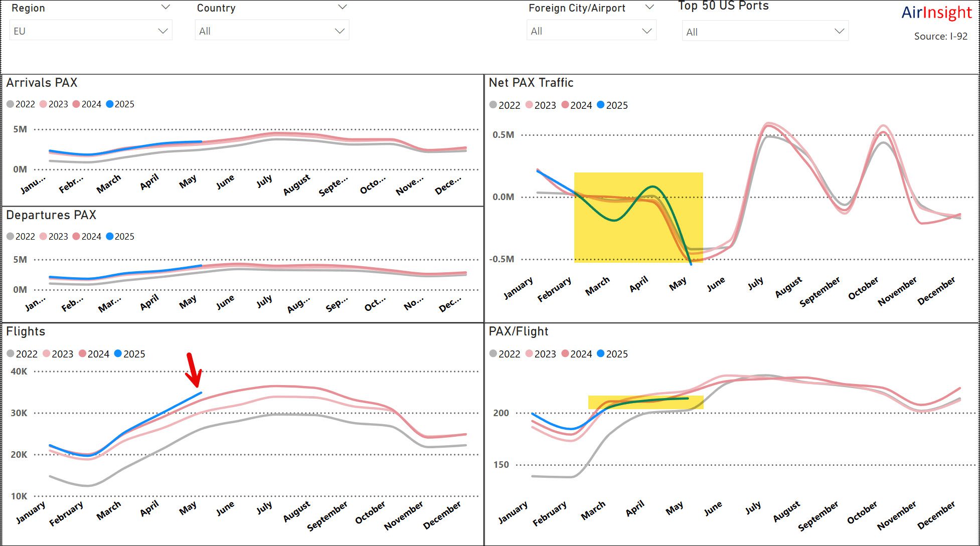This screenshot has height=546, width=980.
Task: Click chevron beside Foreign City/Airport header
Action: 649,7
